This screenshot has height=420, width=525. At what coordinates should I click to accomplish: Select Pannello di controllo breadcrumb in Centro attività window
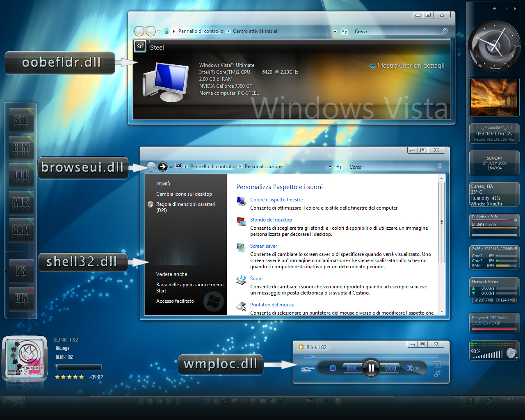pos(201,31)
